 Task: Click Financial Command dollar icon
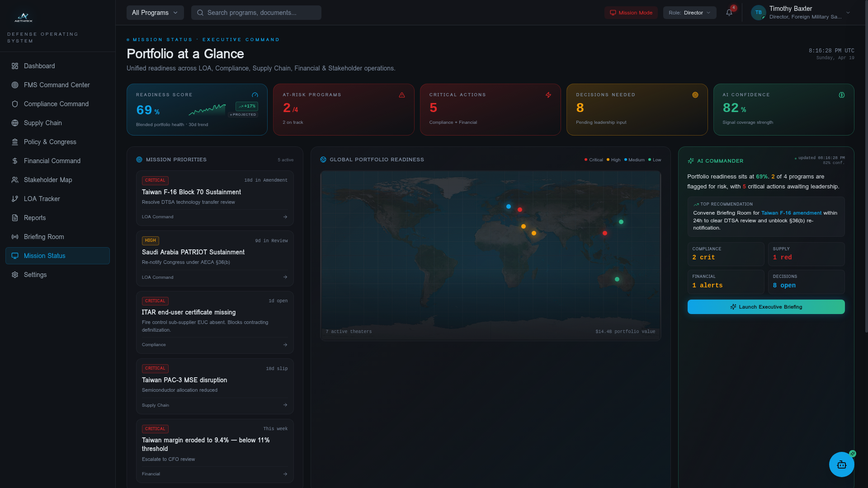(x=15, y=161)
